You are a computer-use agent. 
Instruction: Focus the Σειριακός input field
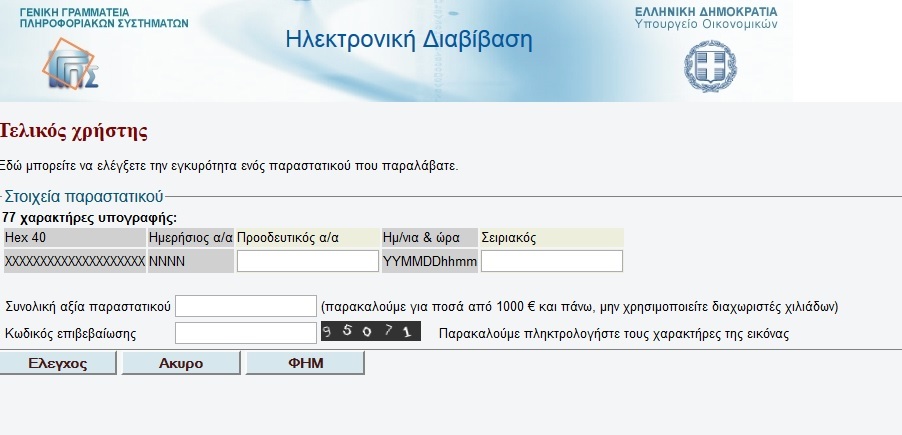tap(551, 261)
